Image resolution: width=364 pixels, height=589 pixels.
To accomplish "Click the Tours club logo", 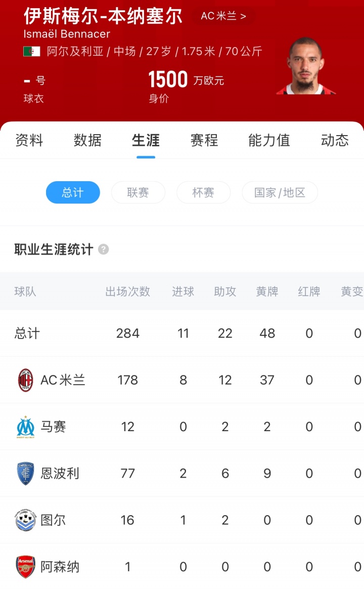I will [x=25, y=520].
